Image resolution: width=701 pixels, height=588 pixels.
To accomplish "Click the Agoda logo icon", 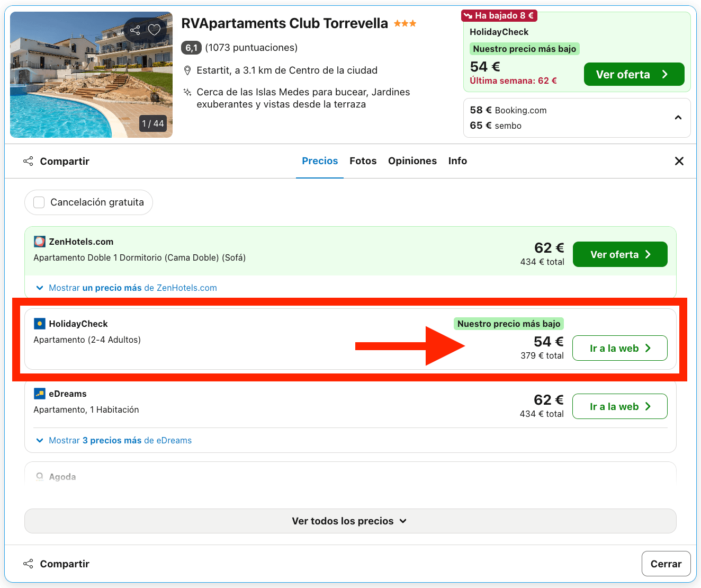I will 40,477.
